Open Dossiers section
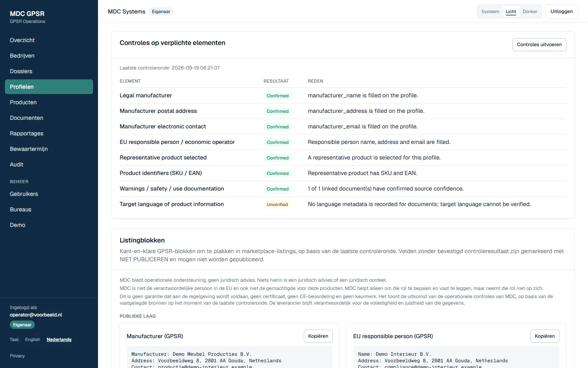Image resolution: width=588 pixels, height=368 pixels. [x=49, y=71]
